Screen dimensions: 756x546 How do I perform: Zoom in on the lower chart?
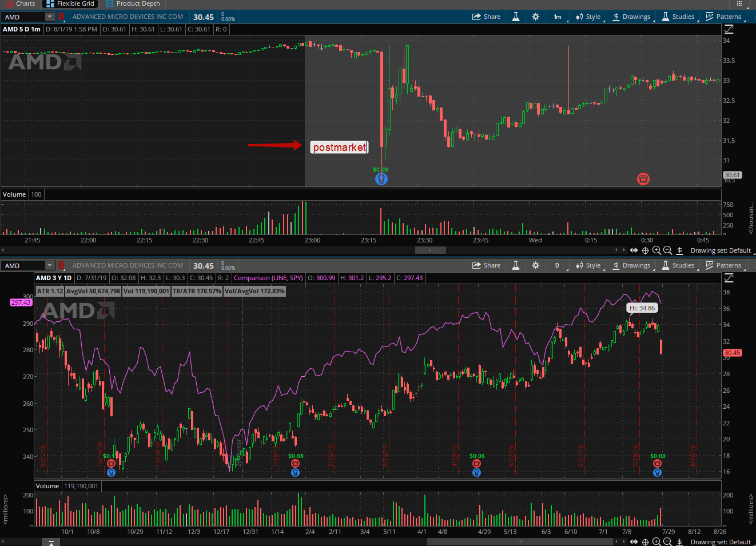click(656, 542)
